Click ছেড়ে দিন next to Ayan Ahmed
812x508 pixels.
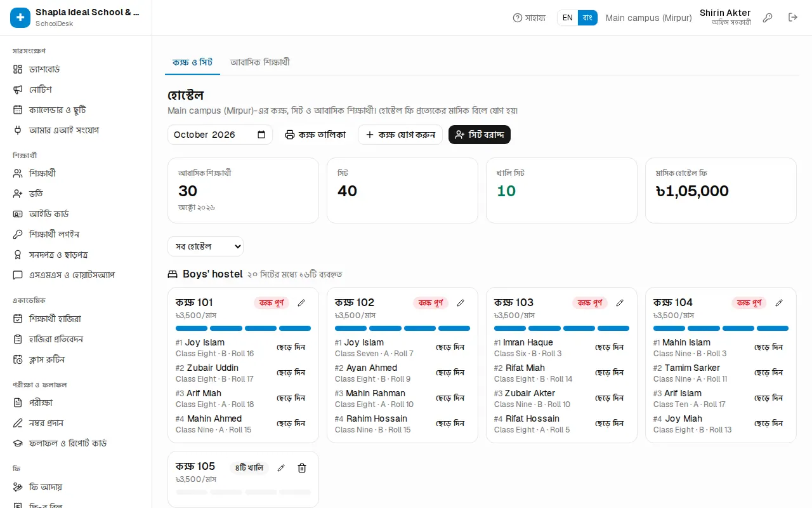[x=450, y=373]
